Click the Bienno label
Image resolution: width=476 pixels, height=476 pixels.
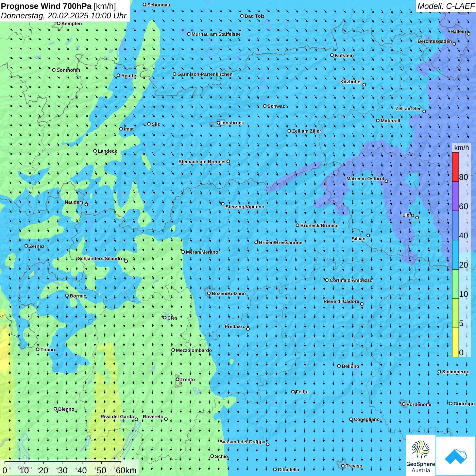click(x=66, y=409)
